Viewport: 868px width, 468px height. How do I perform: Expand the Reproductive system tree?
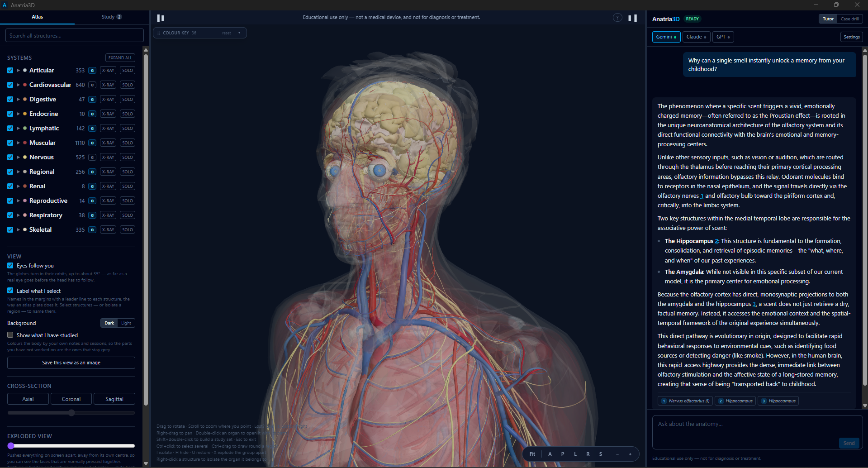tap(18, 201)
